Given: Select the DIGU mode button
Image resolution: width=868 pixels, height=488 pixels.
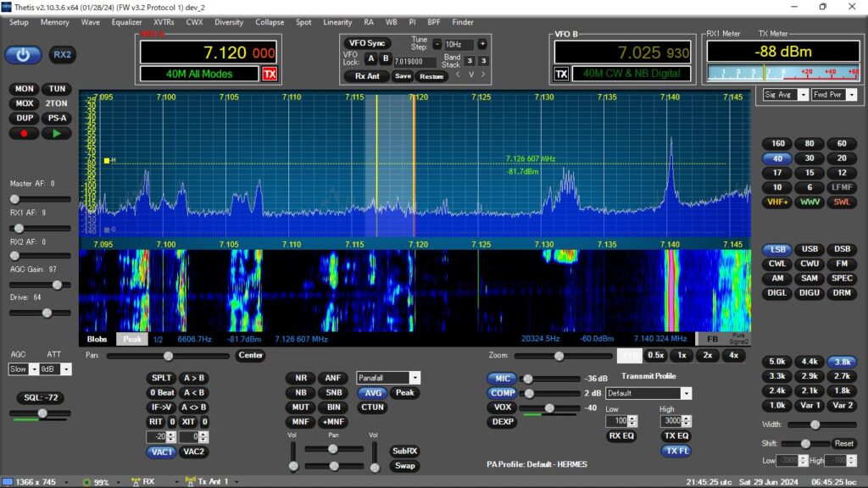Looking at the screenshot, I should (x=810, y=292).
